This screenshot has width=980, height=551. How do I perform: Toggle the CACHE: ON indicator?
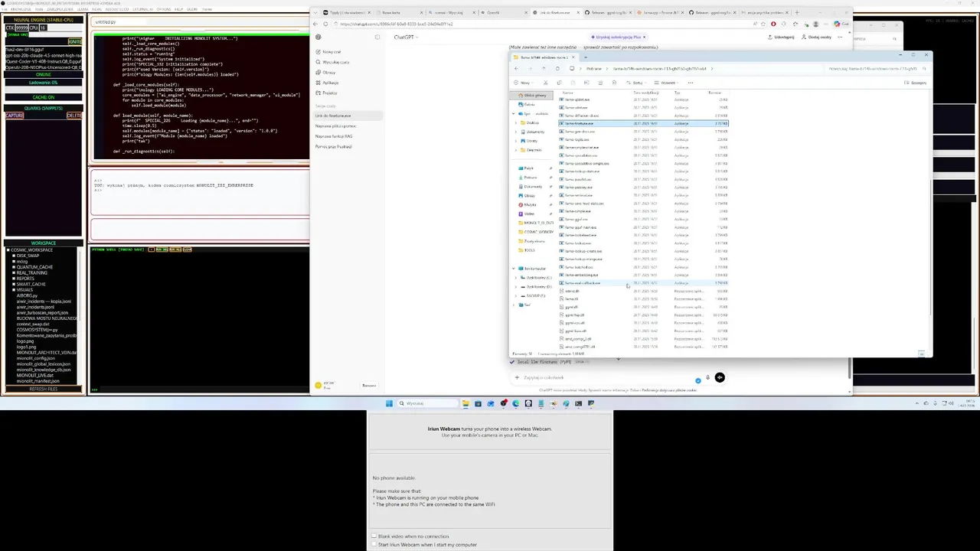point(43,97)
